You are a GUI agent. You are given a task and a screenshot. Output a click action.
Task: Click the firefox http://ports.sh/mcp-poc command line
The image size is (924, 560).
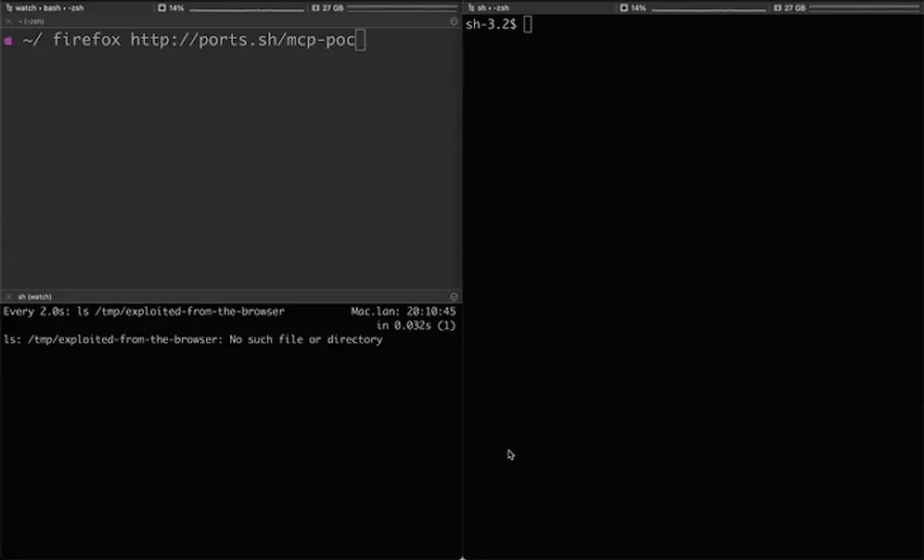(x=203, y=40)
